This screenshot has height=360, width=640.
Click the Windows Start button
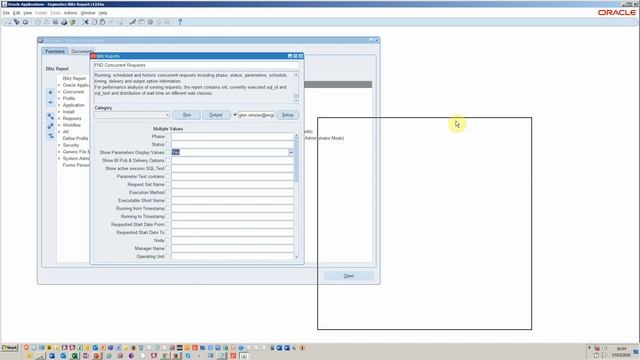(x=9, y=348)
